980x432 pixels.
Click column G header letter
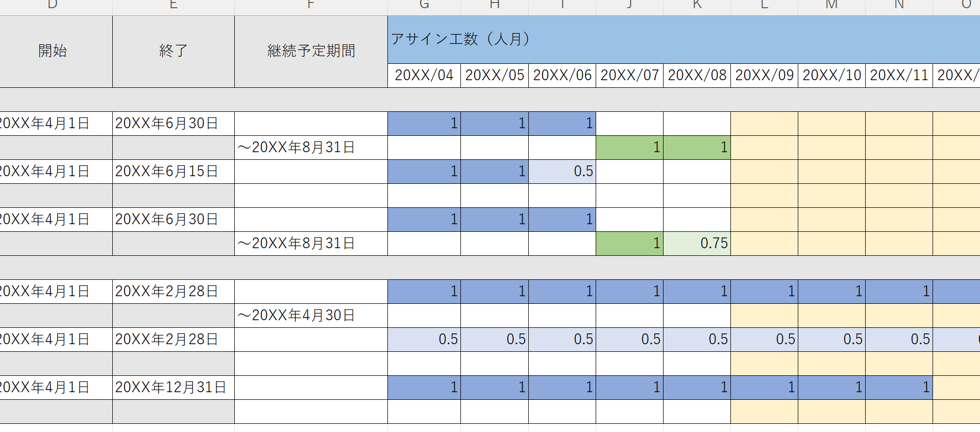pos(424,5)
